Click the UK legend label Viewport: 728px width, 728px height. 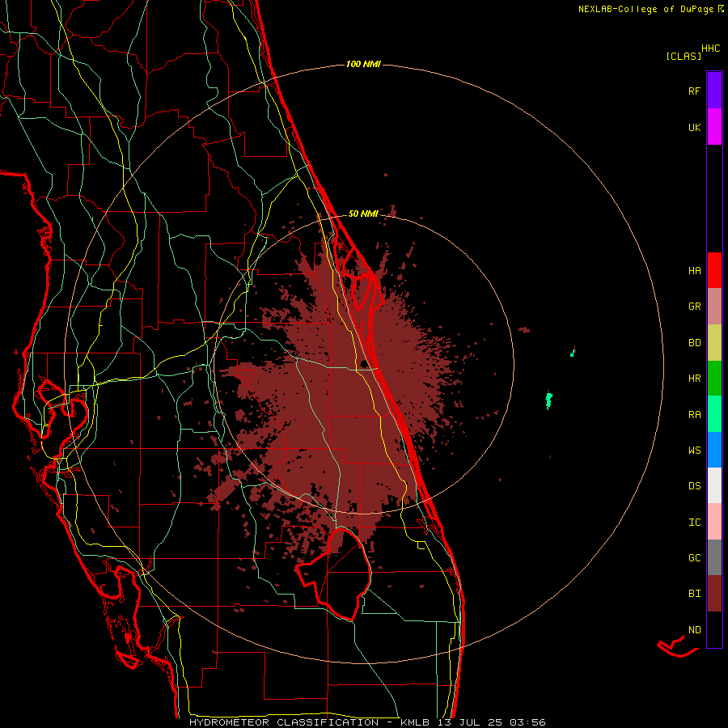[694, 127]
